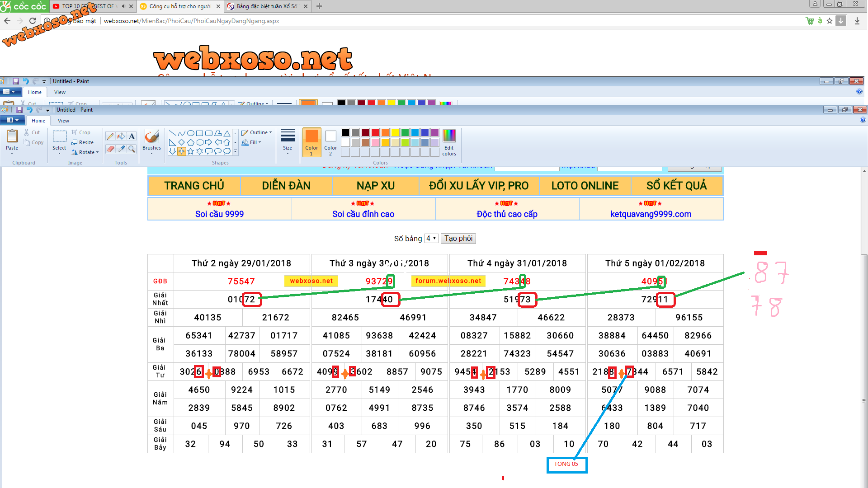Select the Magnifier tool
The image size is (868, 488).
(x=132, y=148)
